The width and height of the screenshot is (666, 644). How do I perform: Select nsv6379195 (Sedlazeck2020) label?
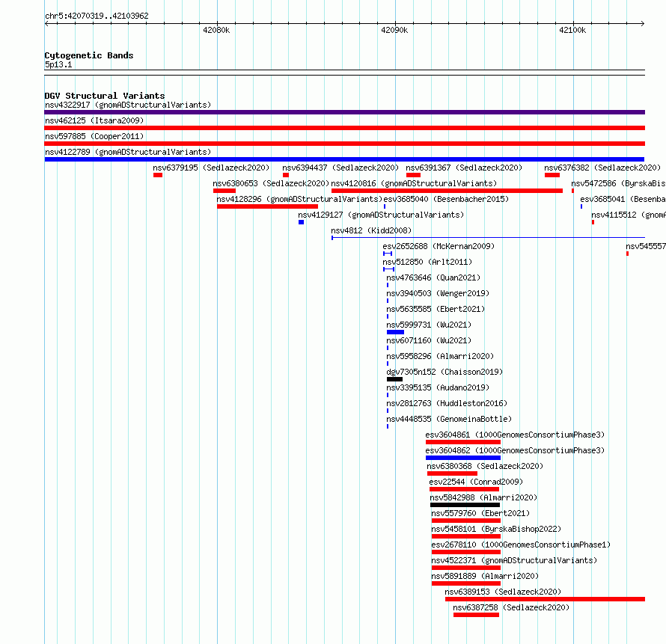point(211,168)
